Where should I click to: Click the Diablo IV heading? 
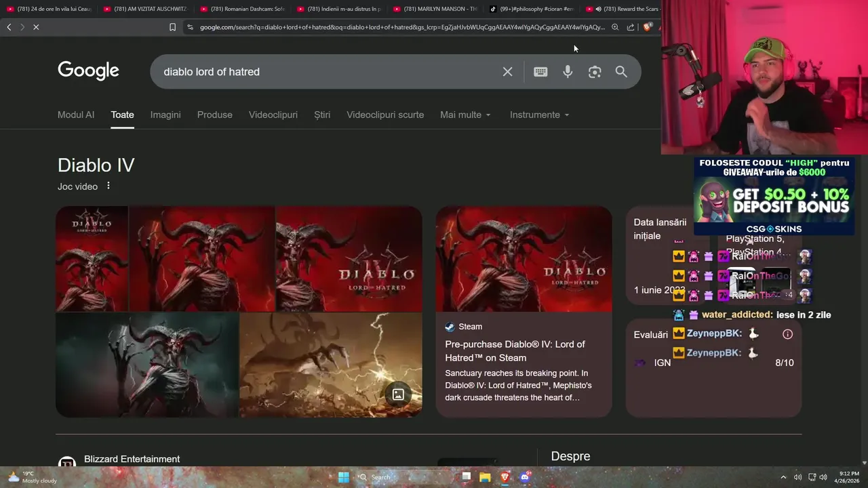click(x=96, y=165)
